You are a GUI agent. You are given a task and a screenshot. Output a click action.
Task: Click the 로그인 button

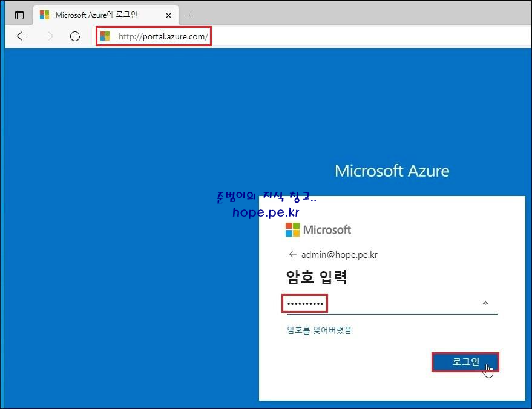click(x=465, y=362)
